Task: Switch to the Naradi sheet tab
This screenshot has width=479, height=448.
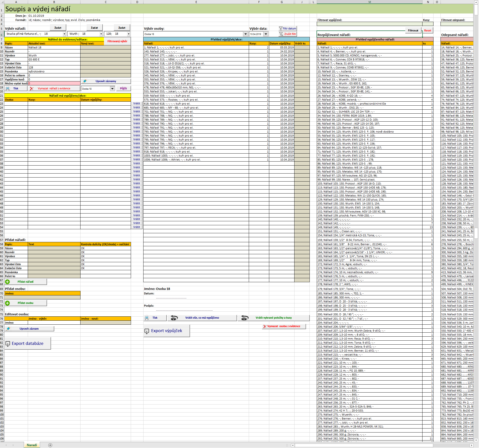Action: pos(32,445)
